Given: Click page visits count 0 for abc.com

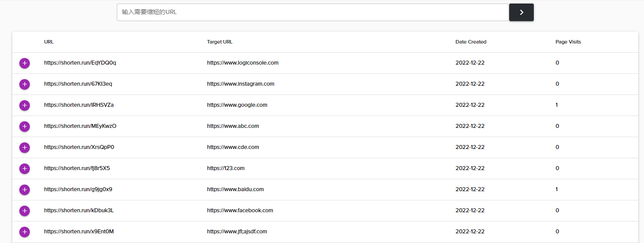Looking at the screenshot, I should (x=557, y=126).
